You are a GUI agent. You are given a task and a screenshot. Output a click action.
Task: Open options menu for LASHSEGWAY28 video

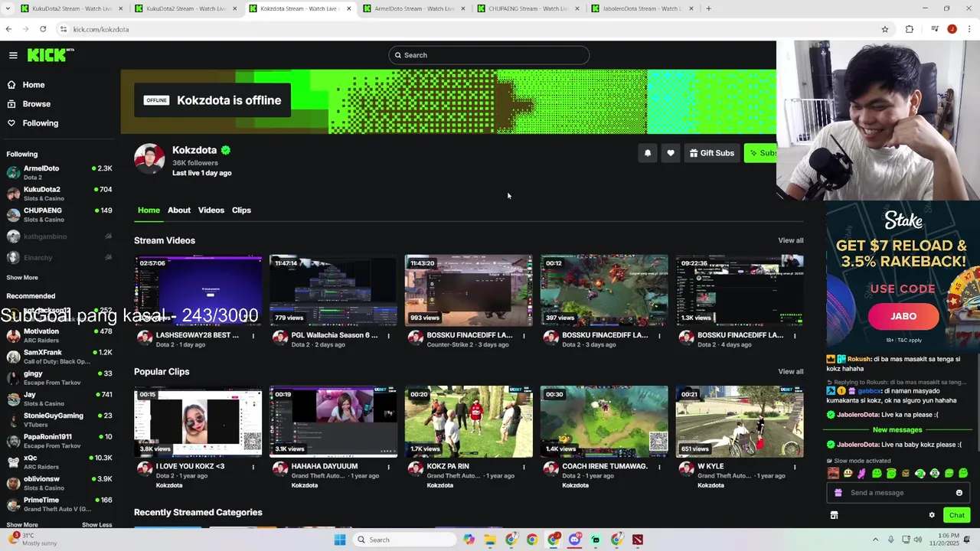[x=253, y=336]
